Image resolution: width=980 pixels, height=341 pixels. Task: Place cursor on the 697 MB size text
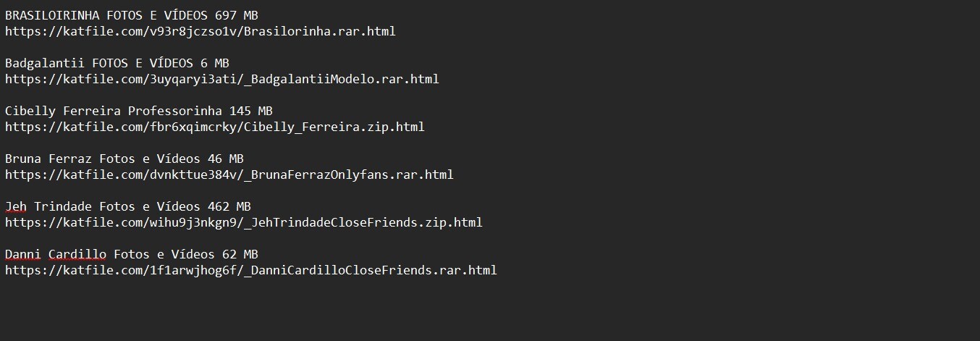tap(236, 15)
